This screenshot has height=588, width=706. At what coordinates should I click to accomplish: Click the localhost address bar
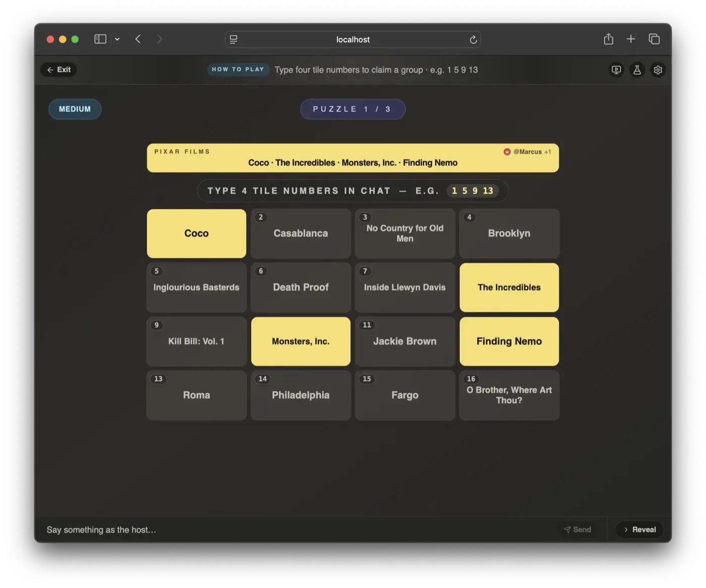[352, 39]
